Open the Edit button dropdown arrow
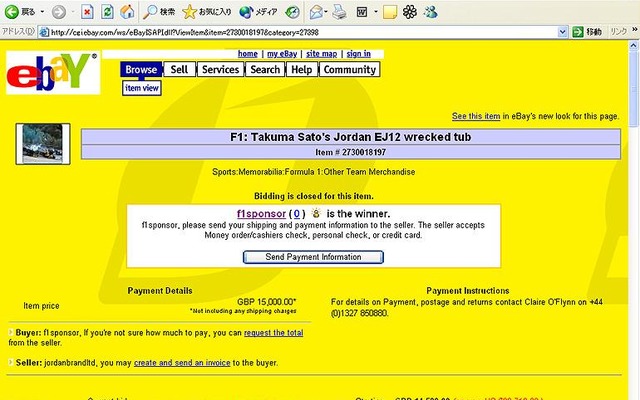The image size is (640, 400). point(376,12)
